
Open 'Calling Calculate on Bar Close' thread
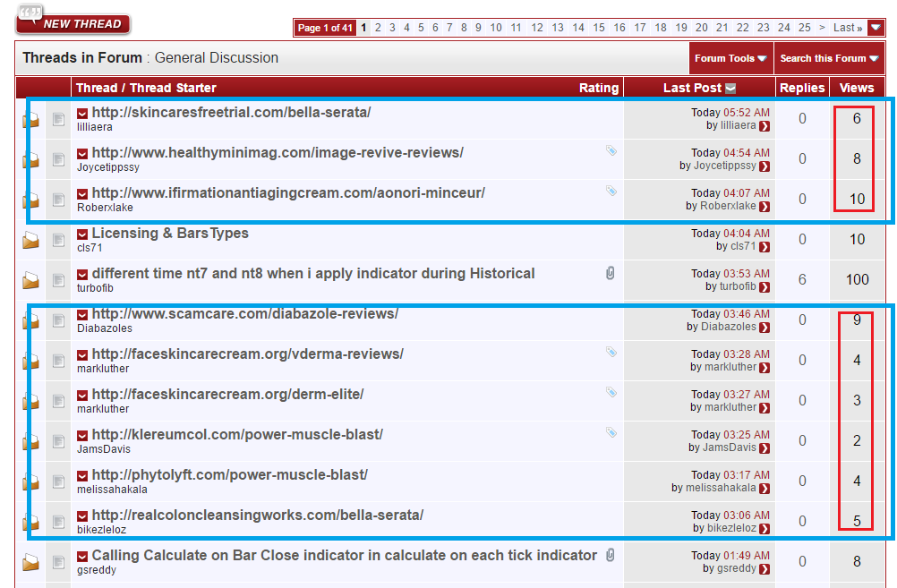click(x=344, y=556)
